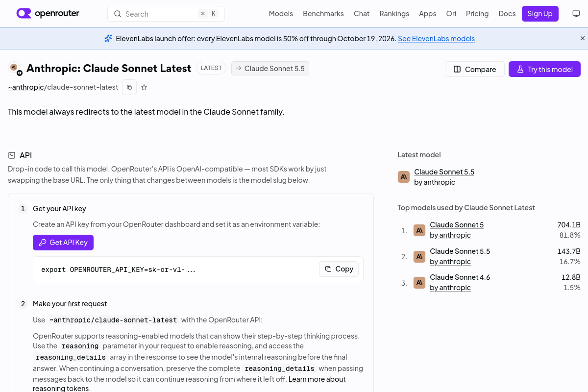Open Claude Sonnet 5.5 under Latest model

(x=444, y=172)
